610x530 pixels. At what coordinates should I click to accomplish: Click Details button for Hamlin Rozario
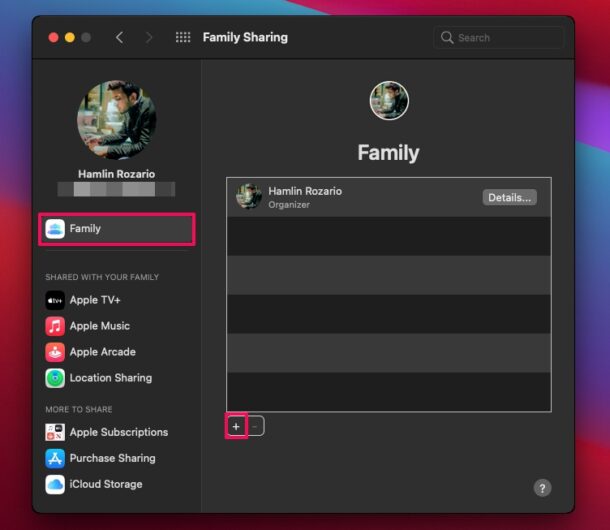tap(510, 197)
